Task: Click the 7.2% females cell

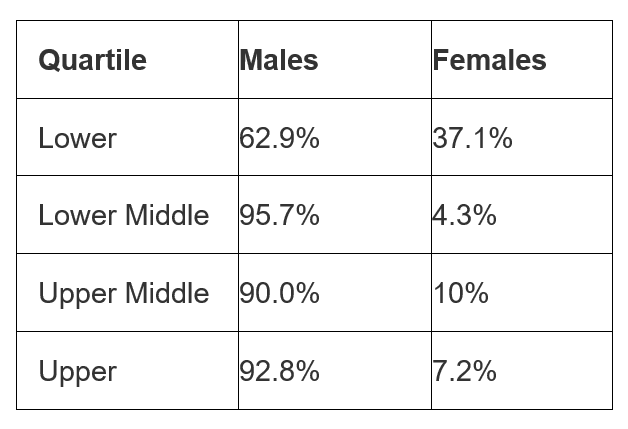Action: click(465, 372)
